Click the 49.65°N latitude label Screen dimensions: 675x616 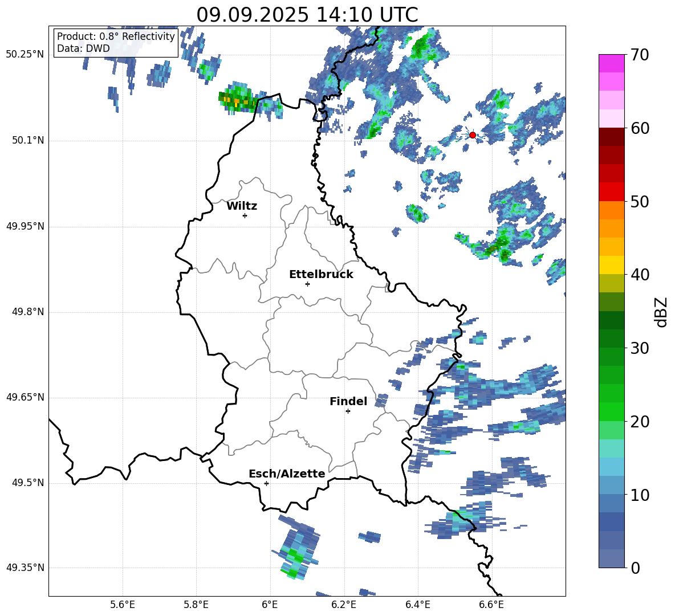(25, 397)
